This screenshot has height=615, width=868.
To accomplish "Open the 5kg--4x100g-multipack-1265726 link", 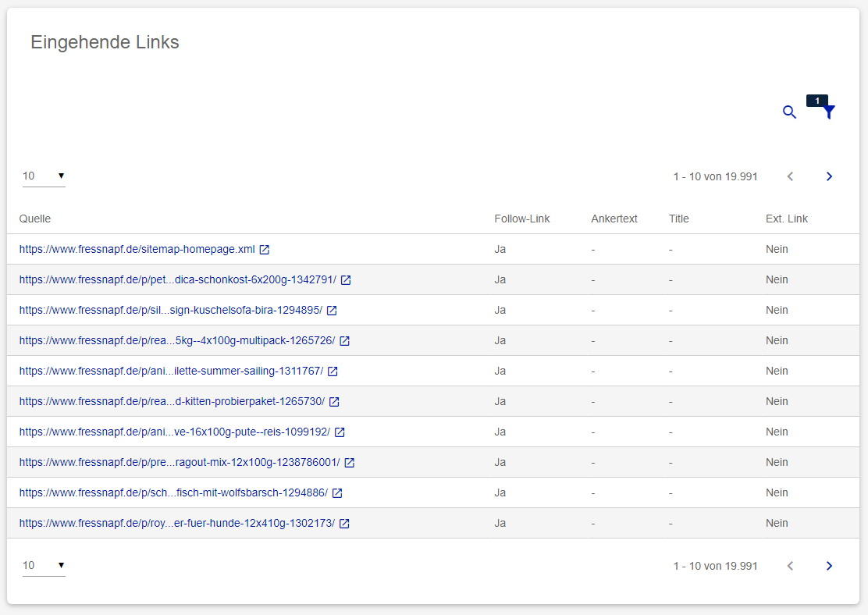I will tap(177, 340).
